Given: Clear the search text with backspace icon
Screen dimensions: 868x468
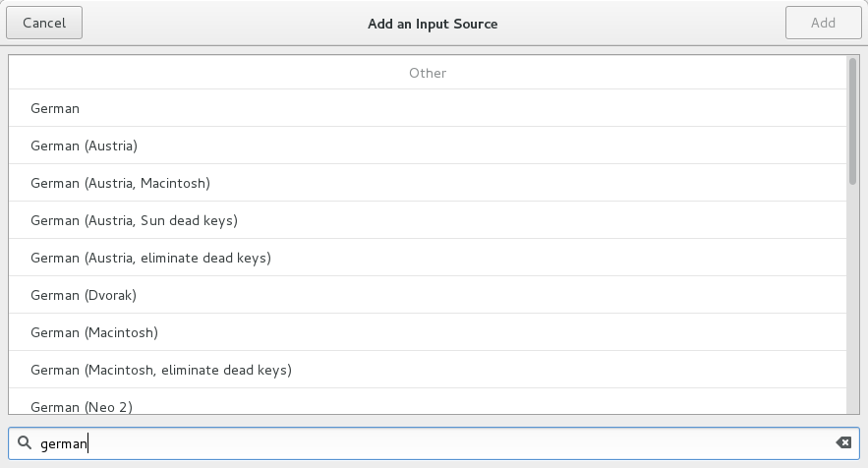Looking at the screenshot, I should point(843,442).
